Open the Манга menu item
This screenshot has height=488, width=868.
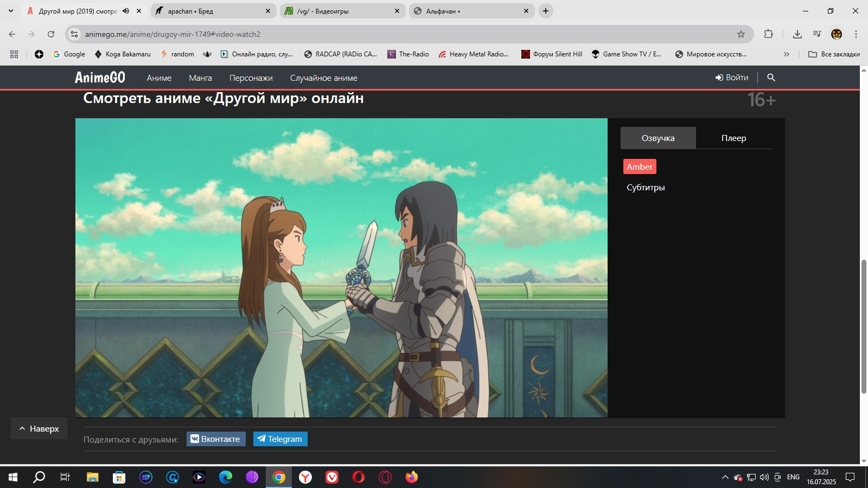coord(200,78)
